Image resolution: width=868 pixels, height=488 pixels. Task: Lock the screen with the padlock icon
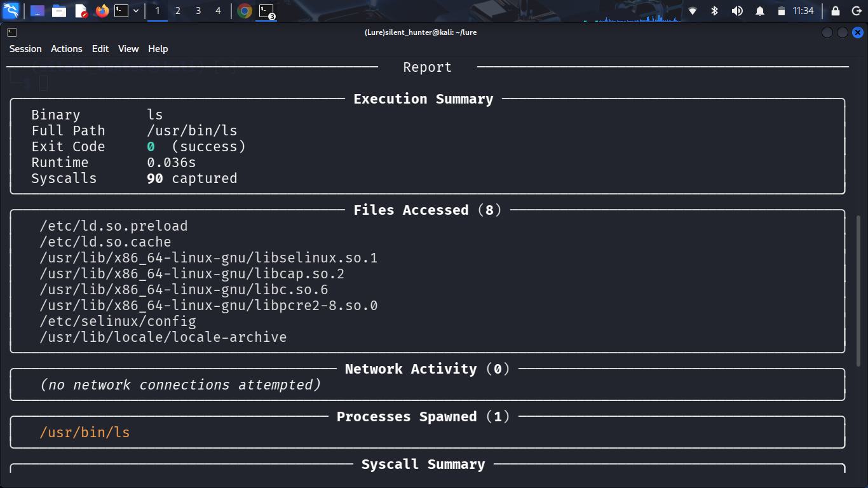tap(836, 11)
